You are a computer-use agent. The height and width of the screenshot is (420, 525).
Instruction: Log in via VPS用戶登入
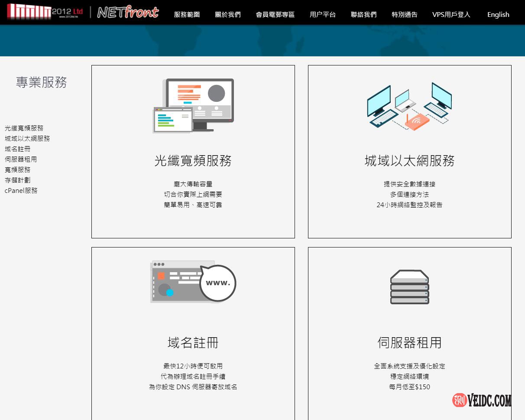[451, 14]
